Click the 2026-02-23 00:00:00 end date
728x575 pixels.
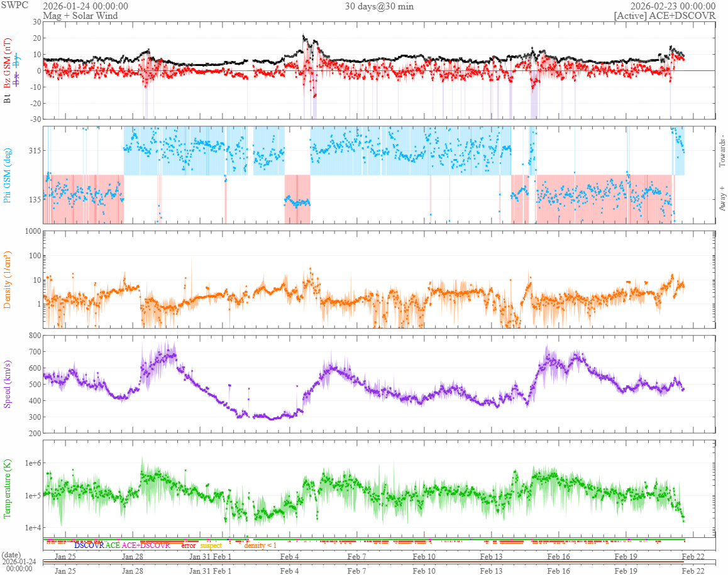(x=673, y=6)
